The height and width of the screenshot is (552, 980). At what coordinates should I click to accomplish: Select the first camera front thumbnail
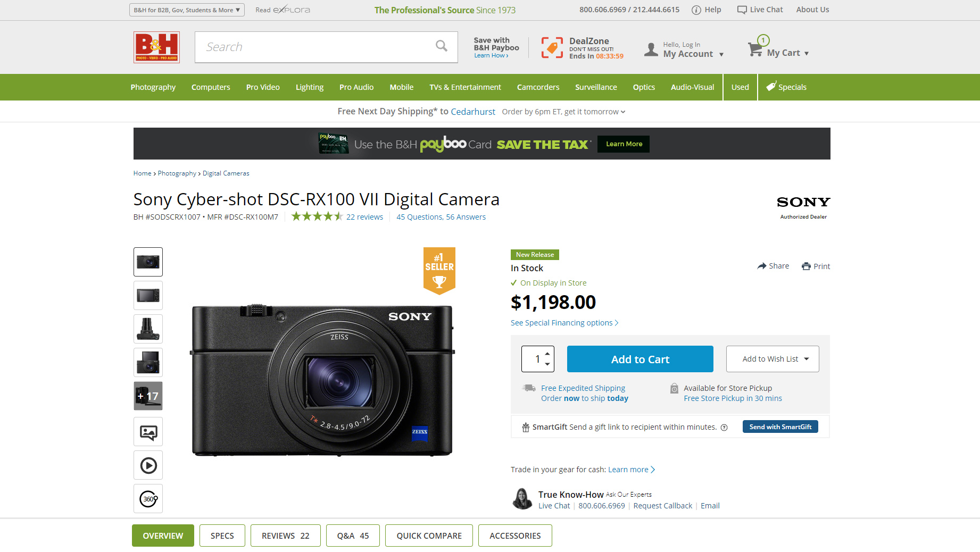tap(148, 262)
